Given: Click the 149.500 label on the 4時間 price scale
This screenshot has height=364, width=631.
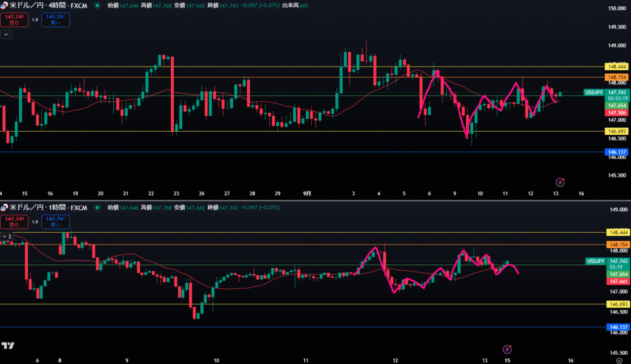Looking at the screenshot, I should pyautogui.click(x=616, y=27).
